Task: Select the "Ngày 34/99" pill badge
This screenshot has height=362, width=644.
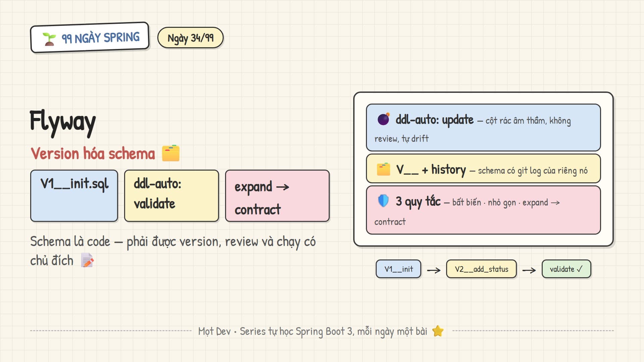Action: point(191,38)
